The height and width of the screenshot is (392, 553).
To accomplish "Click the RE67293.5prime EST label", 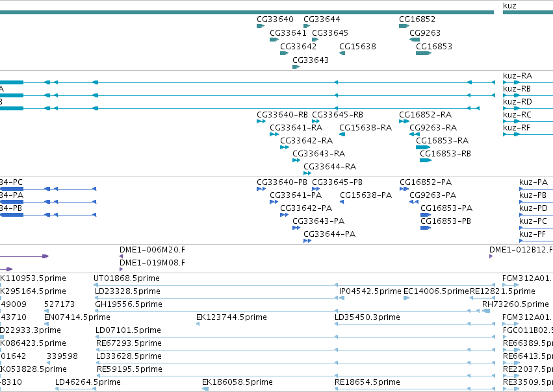I will point(129,344).
